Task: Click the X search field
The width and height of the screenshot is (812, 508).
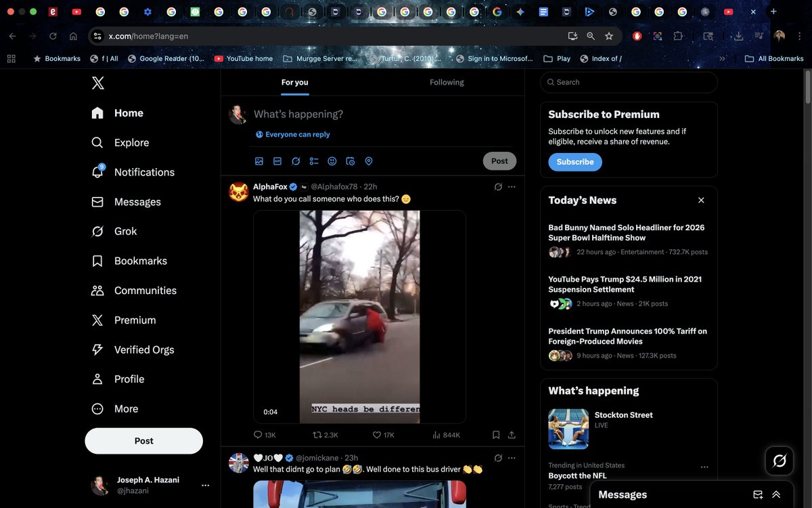Action: (629, 82)
